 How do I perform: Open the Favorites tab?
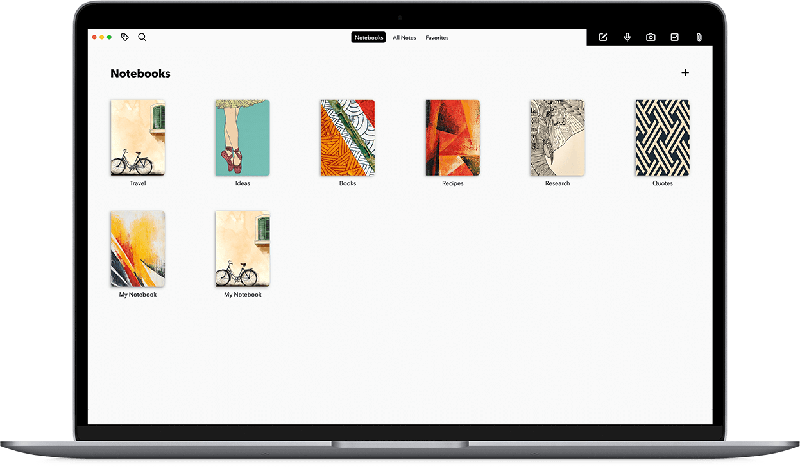tap(437, 37)
